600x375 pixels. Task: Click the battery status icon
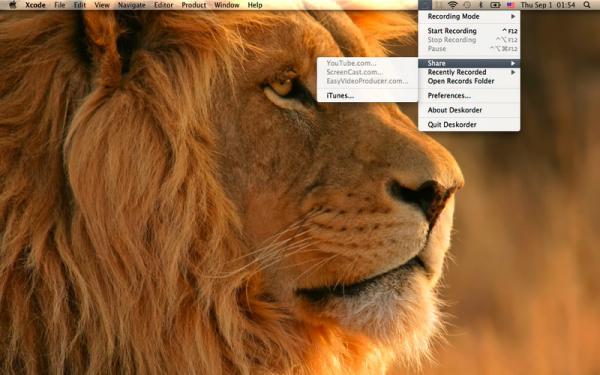[x=496, y=5]
